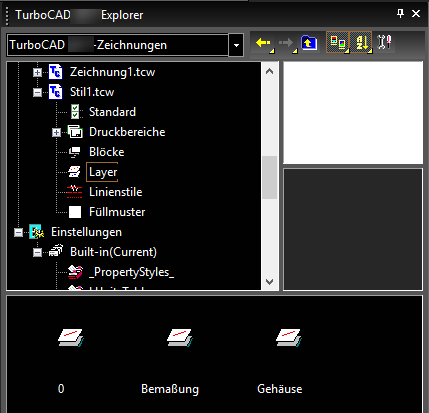Viewport: 429px width, 413px height.
Task: Select the _PropertyStyles_ tree entry
Action: [x=131, y=272]
